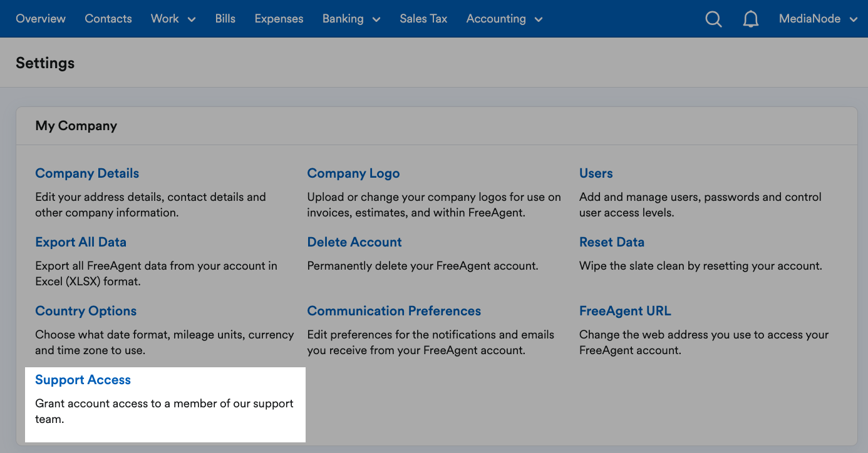The image size is (868, 453).
Task: Open the Company Logo link
Action: click(x=353, y=173)
